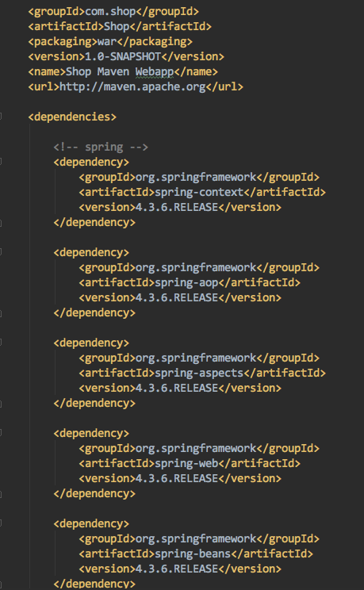Click the Shop artifactId value
Image resolution: width=364 pixels, height=590 pixels.
[x=117, y=27]
